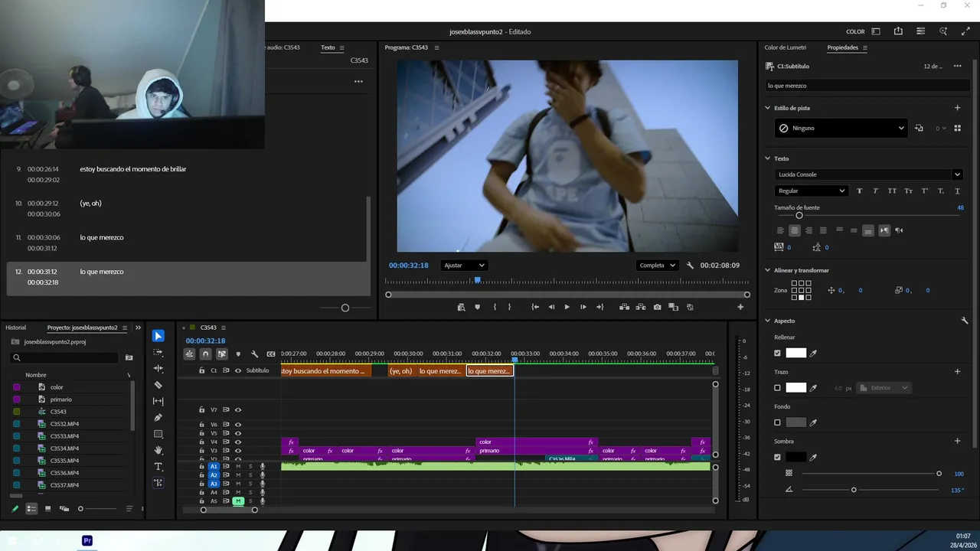Toggle lock on track A1
The height and width of the screenshot is (551, 980).
(x=202, y=466)
